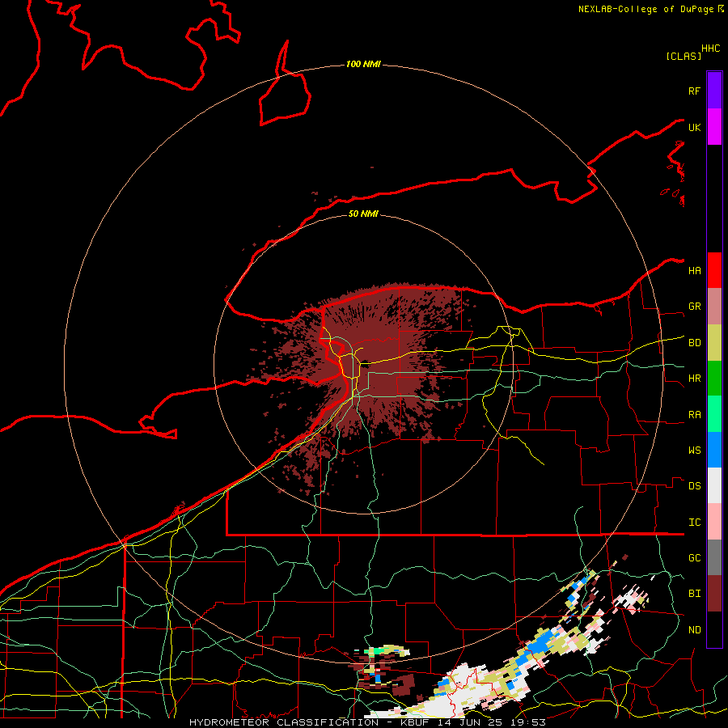Click the GR legend label
Viewport: 728px width, 728px height.
[694, 307]
